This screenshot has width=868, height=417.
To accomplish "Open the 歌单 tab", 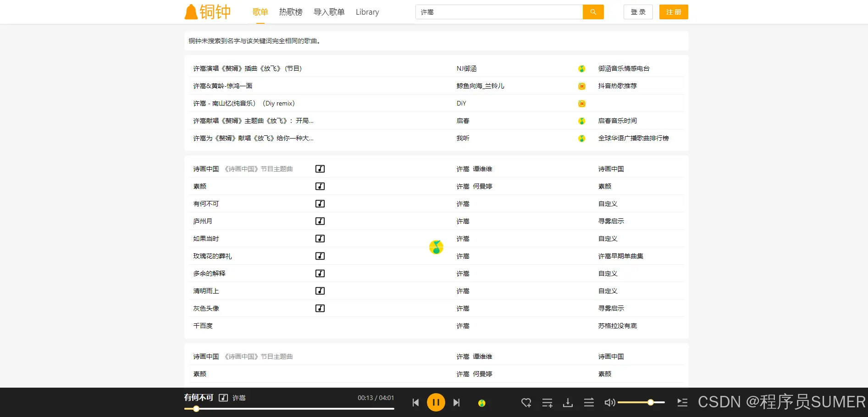I will [260, 12].
